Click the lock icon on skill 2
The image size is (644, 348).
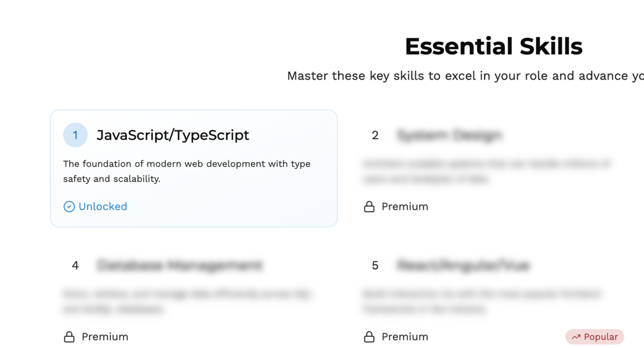click(x=369, y=206)
